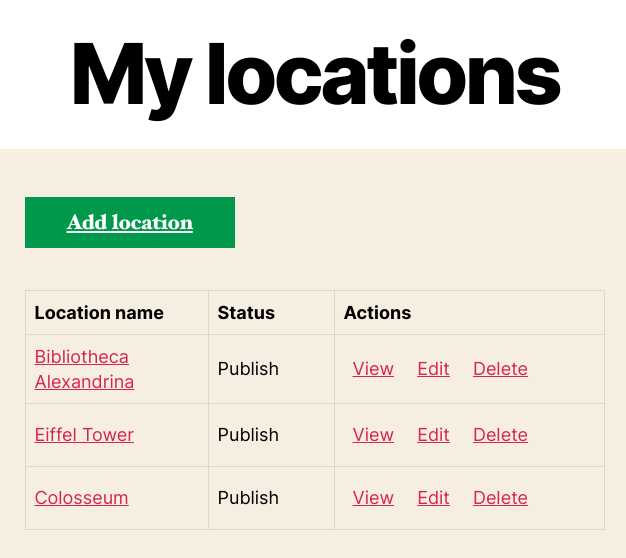View the Eiffel Tower location

tap(373, 435)
